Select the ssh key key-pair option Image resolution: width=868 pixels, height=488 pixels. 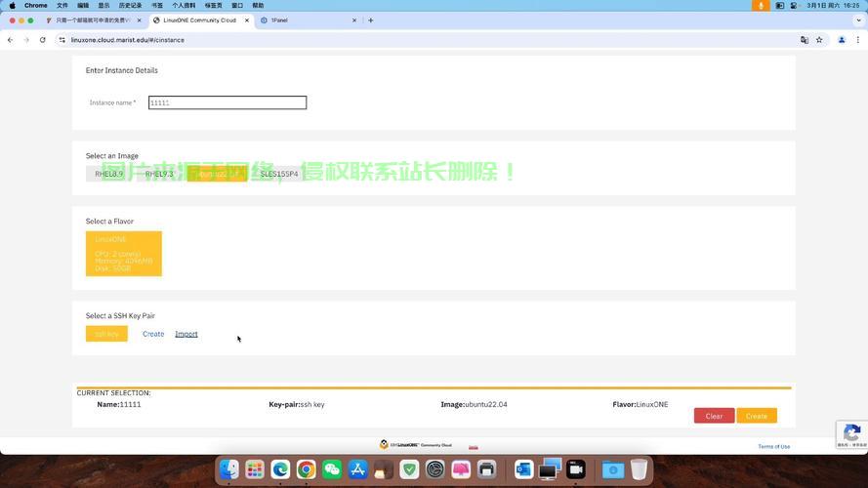point(106,334)
